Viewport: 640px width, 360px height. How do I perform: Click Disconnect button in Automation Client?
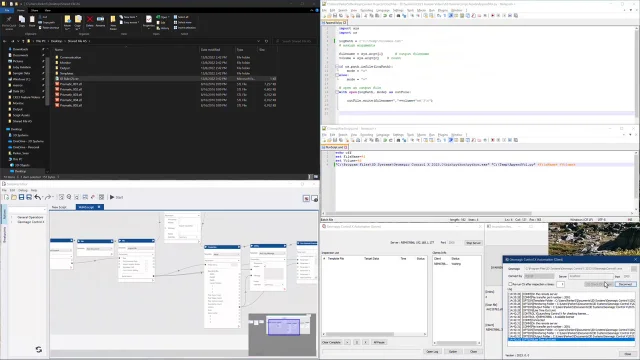click(625, 284)
